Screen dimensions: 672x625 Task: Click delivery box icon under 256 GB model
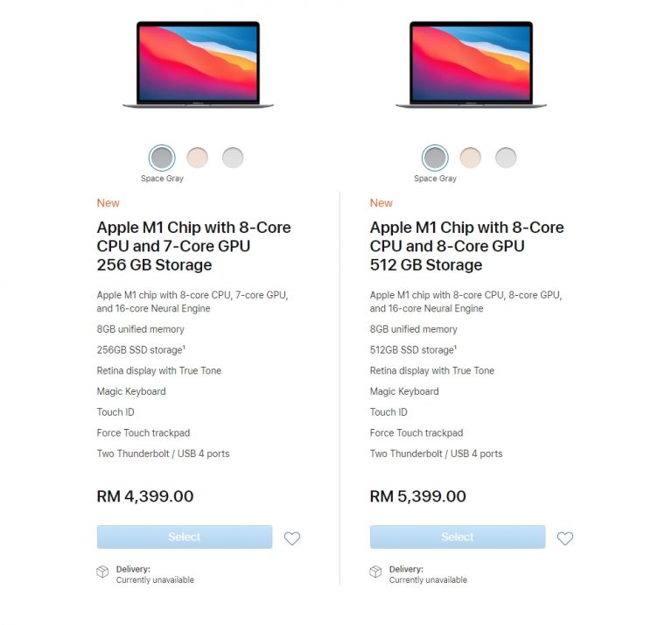(x=102, y=572)
